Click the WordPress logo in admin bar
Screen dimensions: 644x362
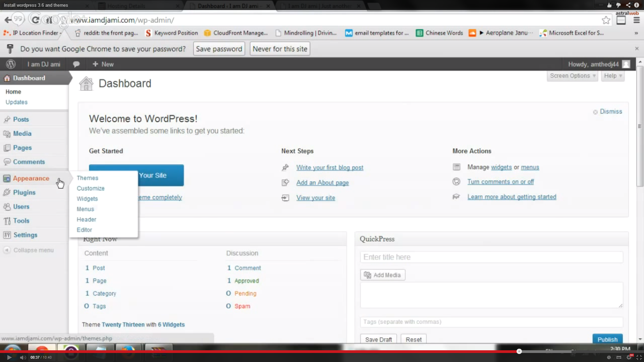tap(11, 64)
